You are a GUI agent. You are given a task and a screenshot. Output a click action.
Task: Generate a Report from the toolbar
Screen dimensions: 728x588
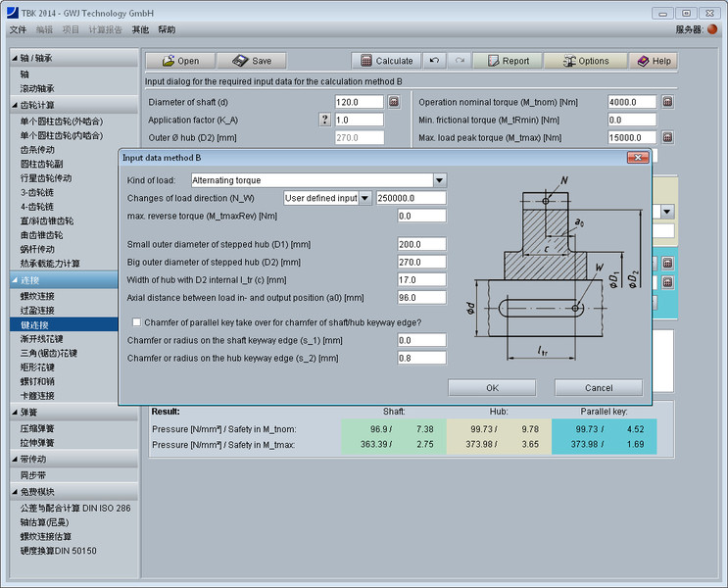pyautogui.click(x=507, y=61)
